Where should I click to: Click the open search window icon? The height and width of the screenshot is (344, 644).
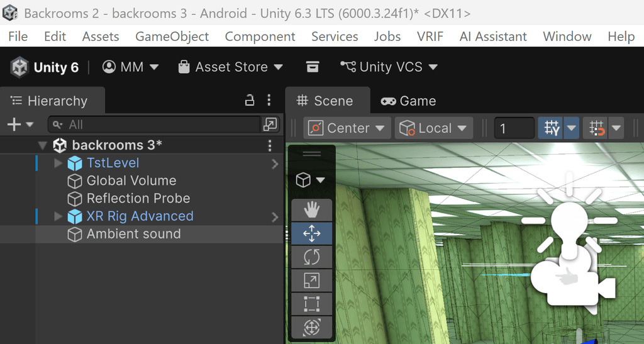pos(270,125)
